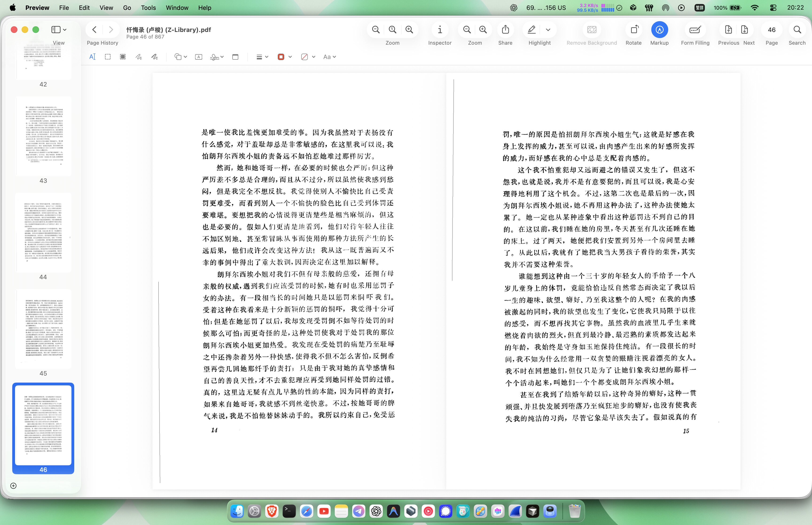
Task: Open the Tools menu
Action: tap(148, 8)
